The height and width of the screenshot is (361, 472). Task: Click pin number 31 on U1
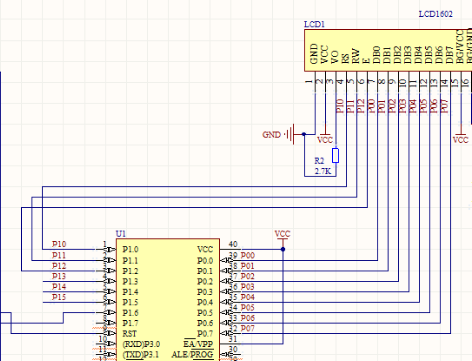[x=233, y=339]
